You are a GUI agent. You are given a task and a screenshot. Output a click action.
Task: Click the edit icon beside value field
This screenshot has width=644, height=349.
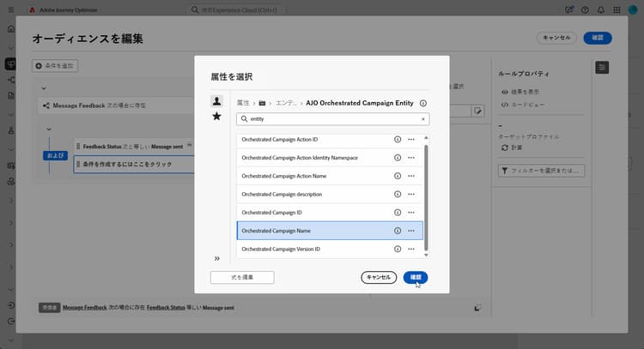477,111
